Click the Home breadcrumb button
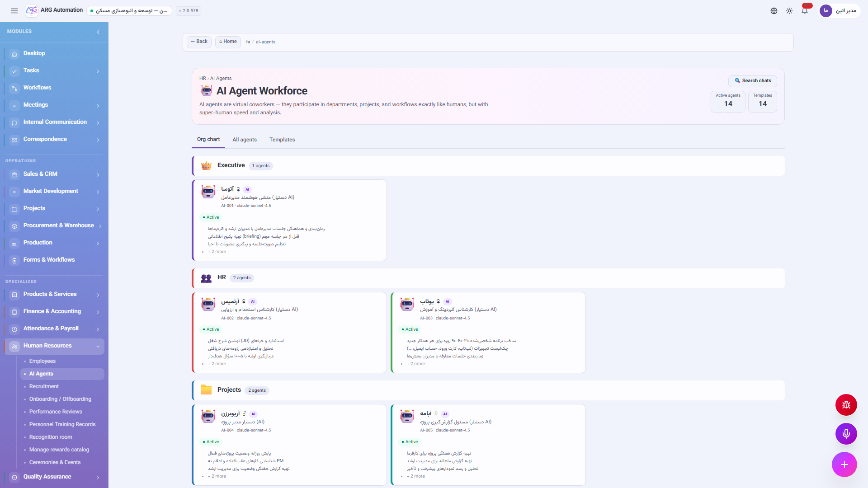 click(228, 42)
